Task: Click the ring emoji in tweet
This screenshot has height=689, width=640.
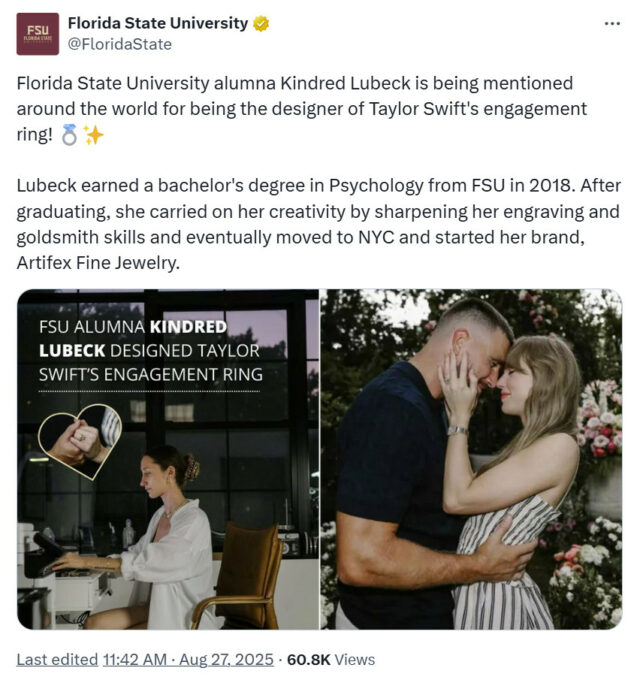Action: pyautogui.click(x=69, y=135)
